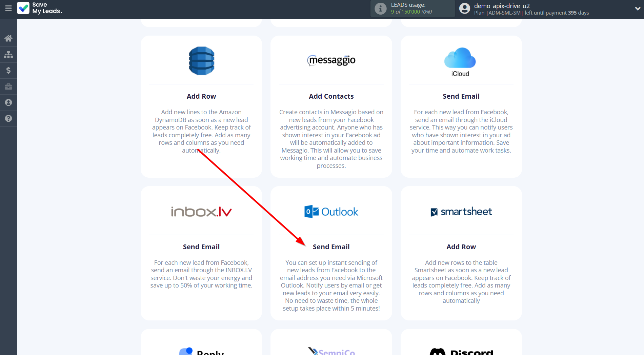This screenshot has height=355, width=644.
Task: Open the connections sitemap sidebar icon
Action: pos(8,54)
